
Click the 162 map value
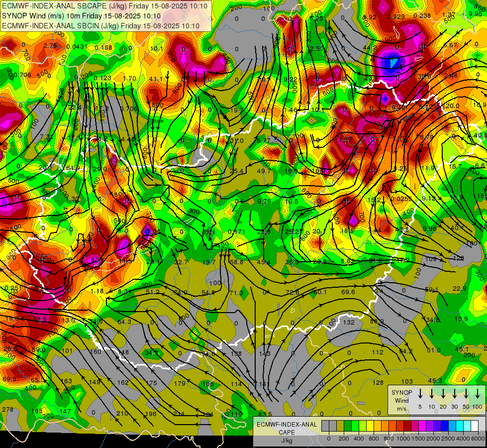pos(123,382)
